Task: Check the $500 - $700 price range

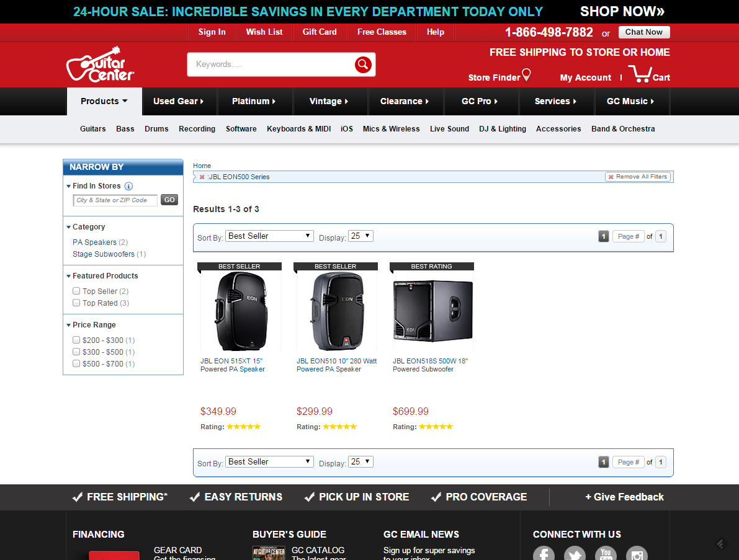Action: click(76, 363)
